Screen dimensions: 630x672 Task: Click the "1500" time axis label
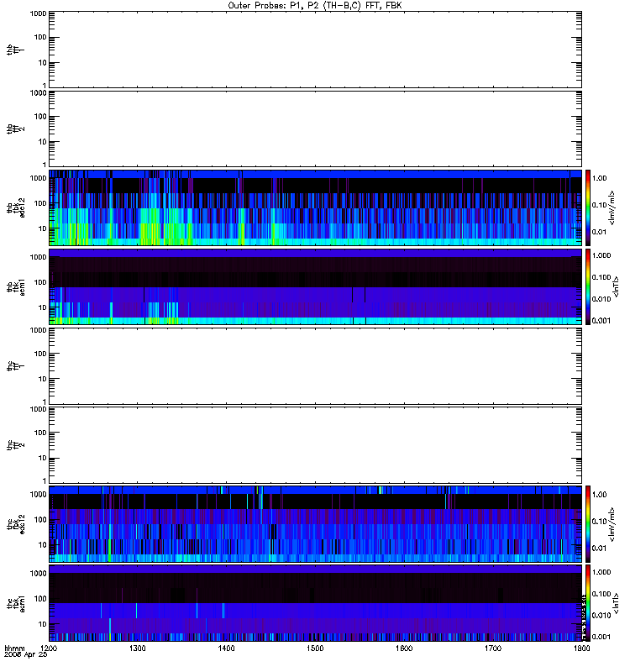pyautogui.click(x=315, y=648)
